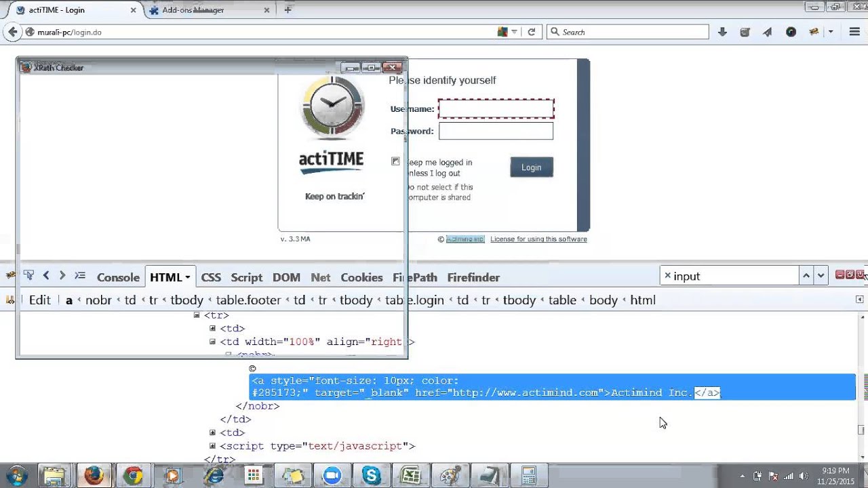Switch to the Console tab in Firebug
This screenshot has width=868, height=488.
tap(118, 277)
